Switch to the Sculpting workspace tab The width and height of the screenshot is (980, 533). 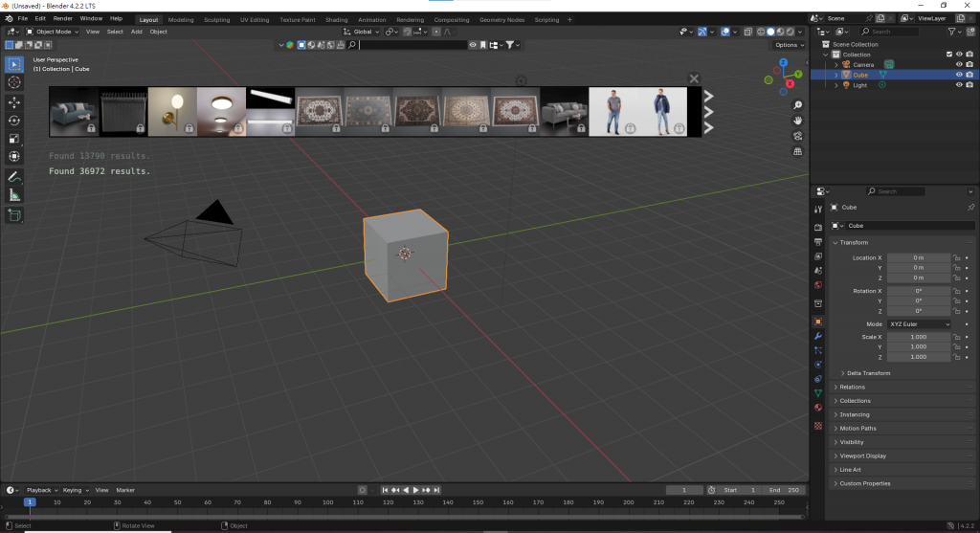click(x=217, y=19)
